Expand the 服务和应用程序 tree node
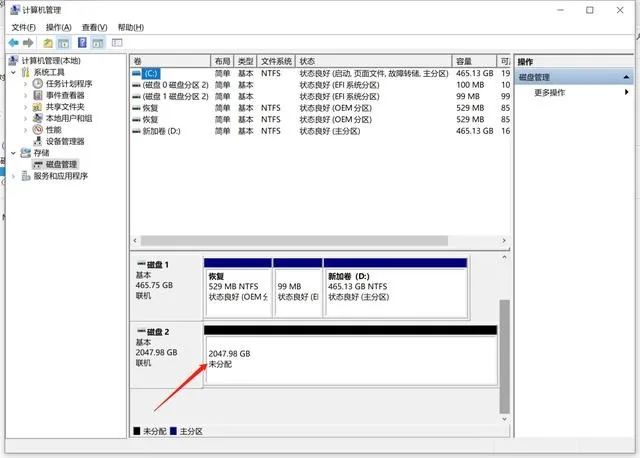This screenshot has height=458, width=640. (x=13, y=176)
